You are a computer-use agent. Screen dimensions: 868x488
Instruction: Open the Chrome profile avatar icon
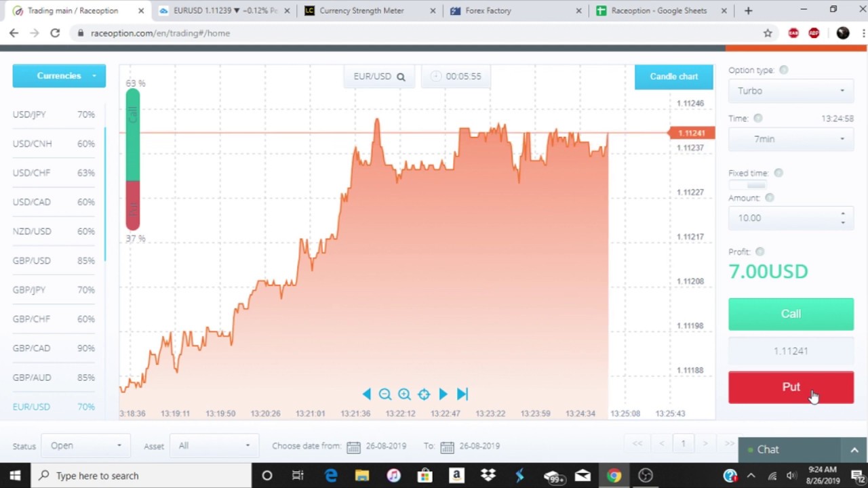843,33
